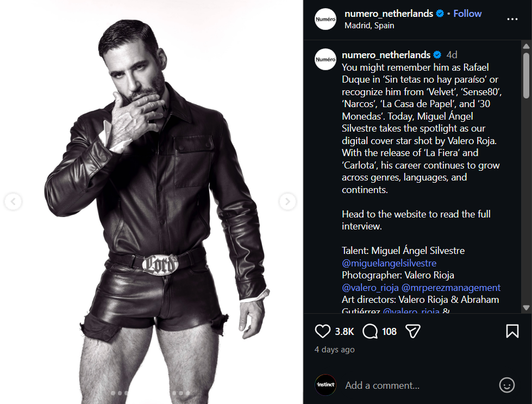View the 3.8K likes list
The height and width of the screenshot is (404, 532).
[x=345, y=331]
